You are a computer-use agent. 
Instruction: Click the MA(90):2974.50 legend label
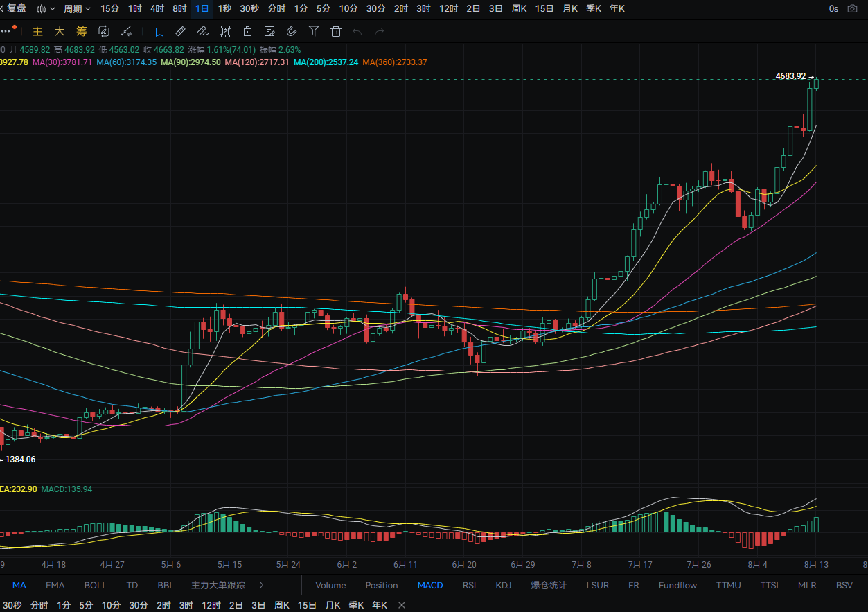click(191, 62)
